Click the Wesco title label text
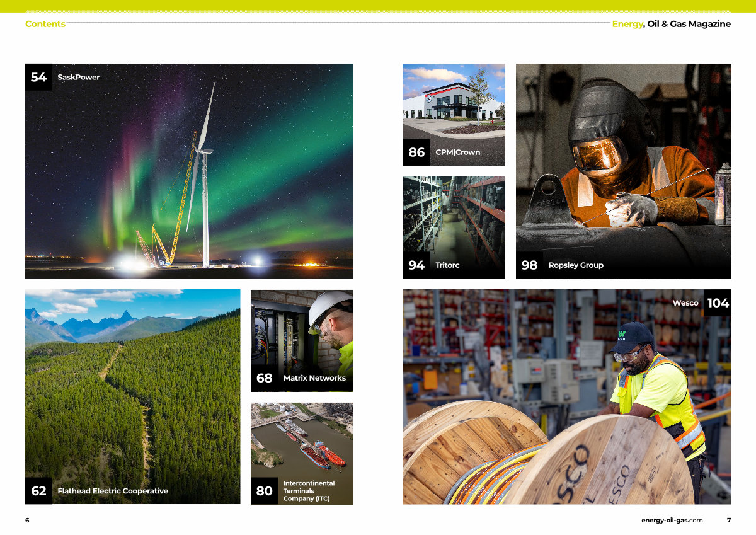The height and width of the screenshot is (535, 756). tap(685, 303)
